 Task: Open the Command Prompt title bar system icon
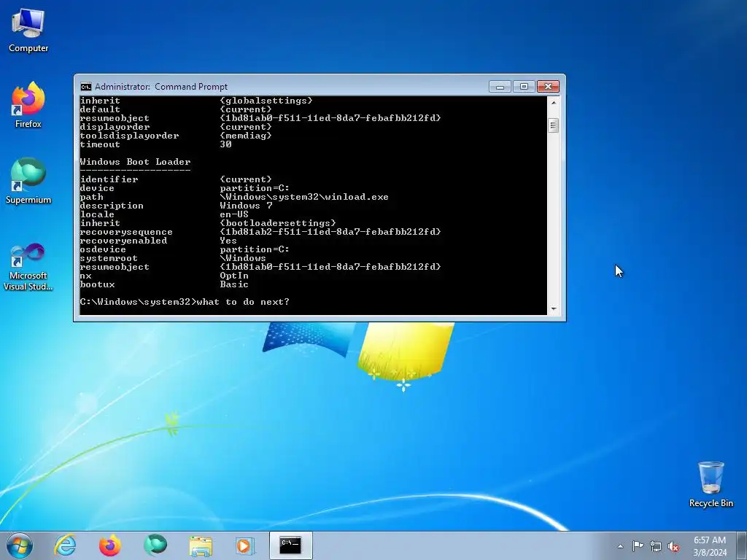click(x=86, y=87)
